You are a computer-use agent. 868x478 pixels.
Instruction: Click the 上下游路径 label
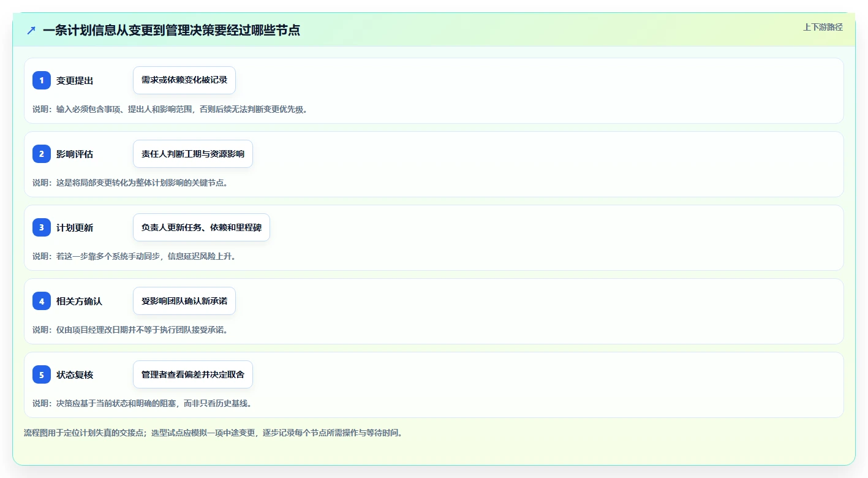pyautogui.click(x=823, y=27)
